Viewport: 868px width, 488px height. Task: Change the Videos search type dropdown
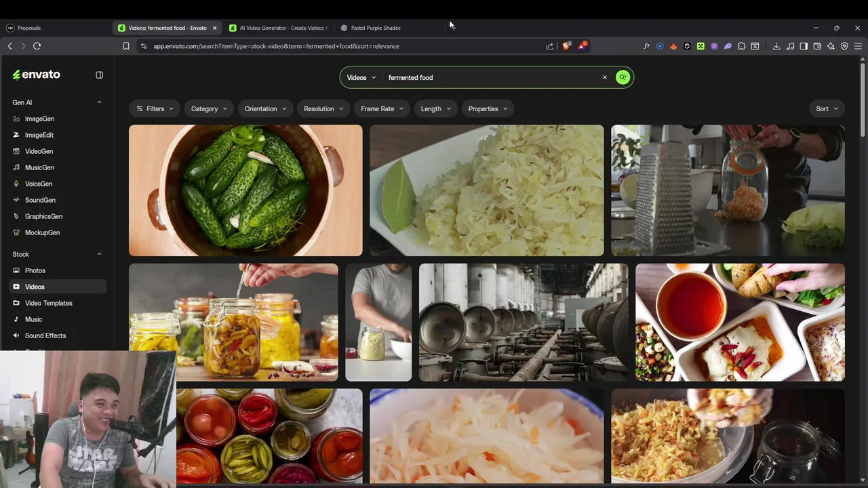pyautogui.click(x=361, y=77)
